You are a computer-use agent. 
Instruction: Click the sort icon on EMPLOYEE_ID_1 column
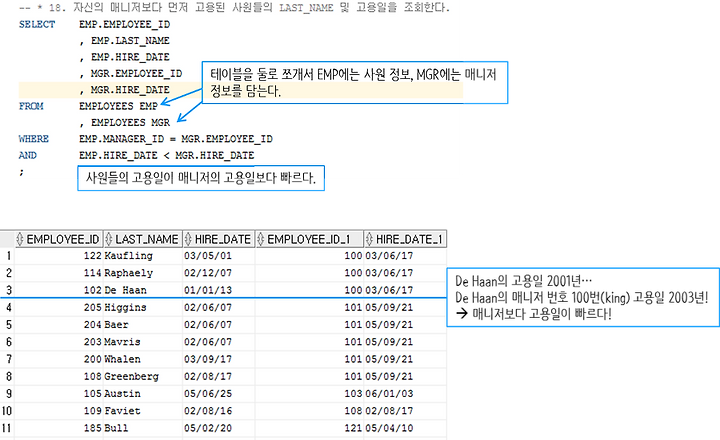pos(261,239)
